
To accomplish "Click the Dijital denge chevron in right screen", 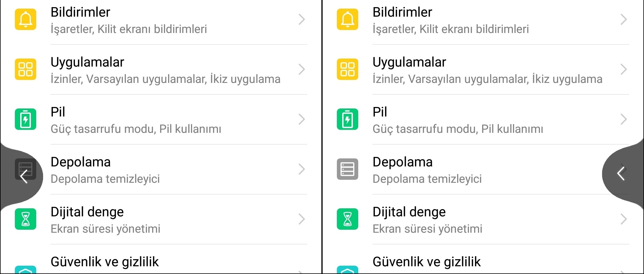I will point(624,219).
